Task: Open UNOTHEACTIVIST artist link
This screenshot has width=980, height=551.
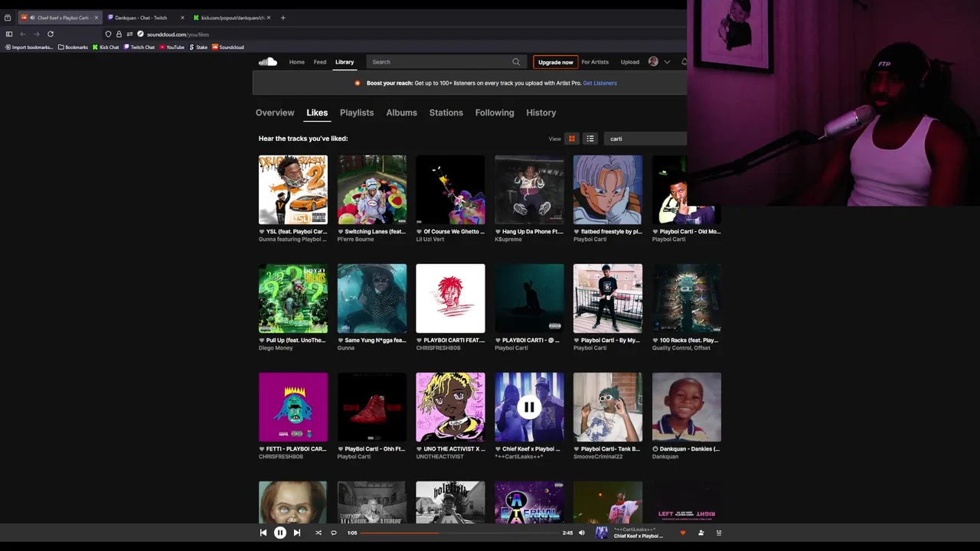Action: pyautogui.click(x=440, y=457)
